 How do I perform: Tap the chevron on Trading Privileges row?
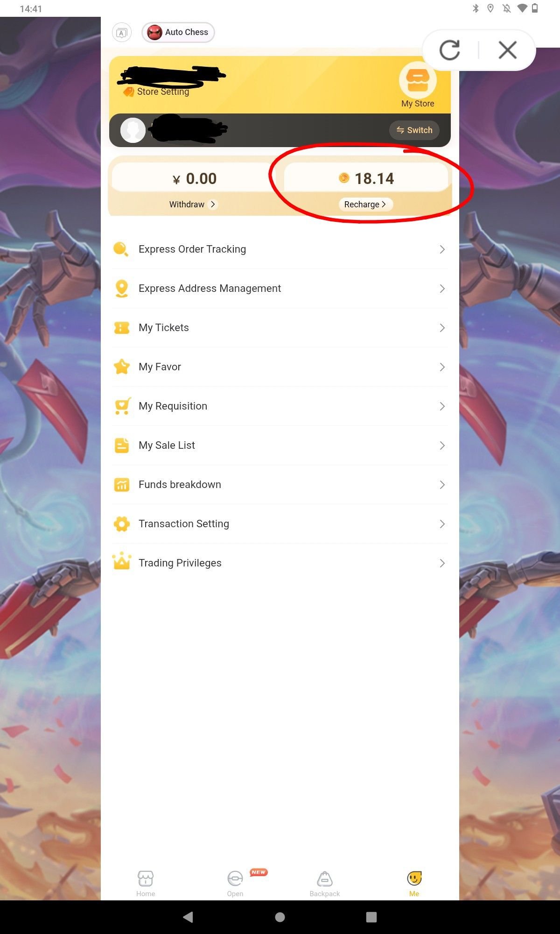tap(442, 563)
